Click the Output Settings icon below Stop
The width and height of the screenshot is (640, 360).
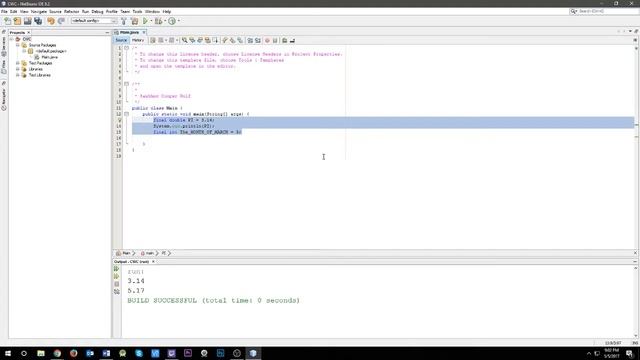pyautogui.click(x=117, y=292)
